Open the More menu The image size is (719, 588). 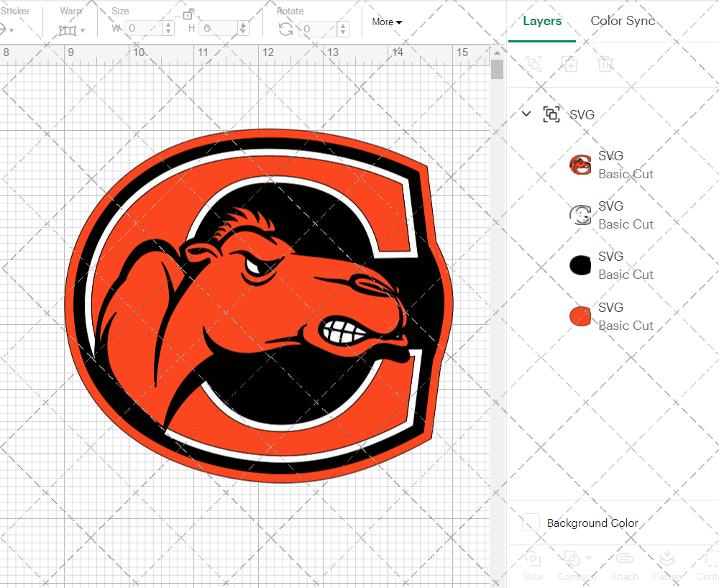pos(386,22)
